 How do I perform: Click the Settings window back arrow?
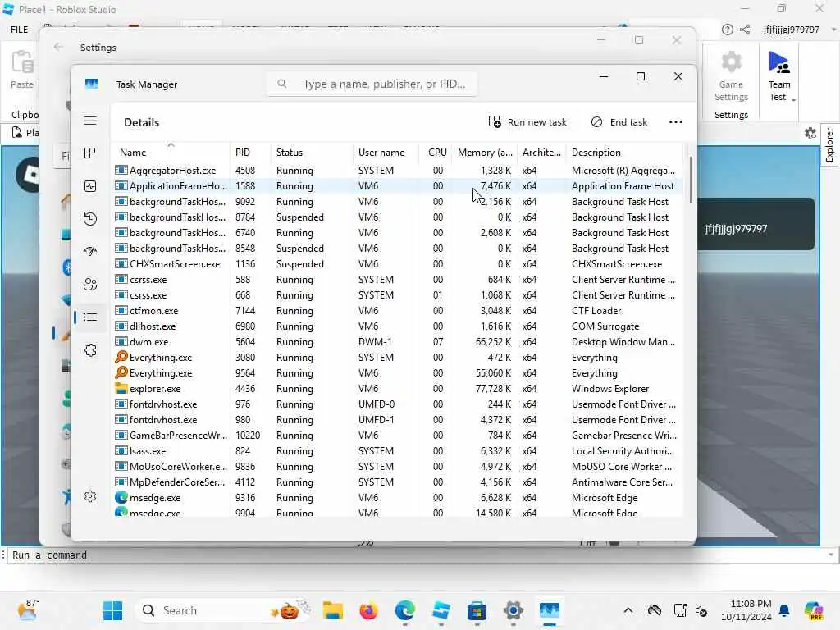[58, 47]
